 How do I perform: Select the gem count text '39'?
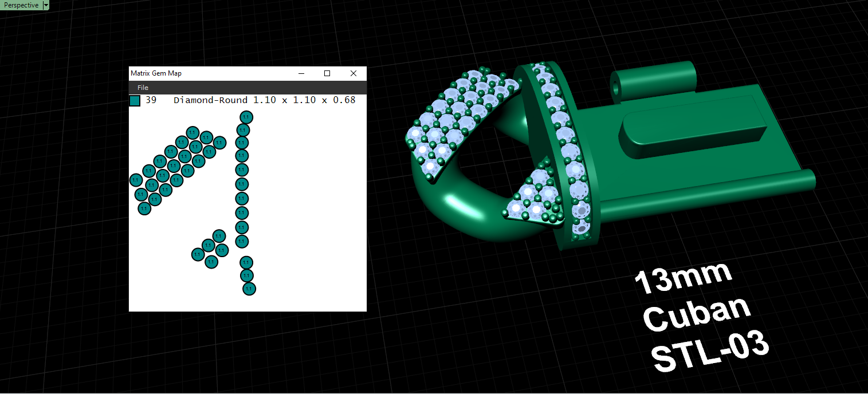click(x=151, y=100)
